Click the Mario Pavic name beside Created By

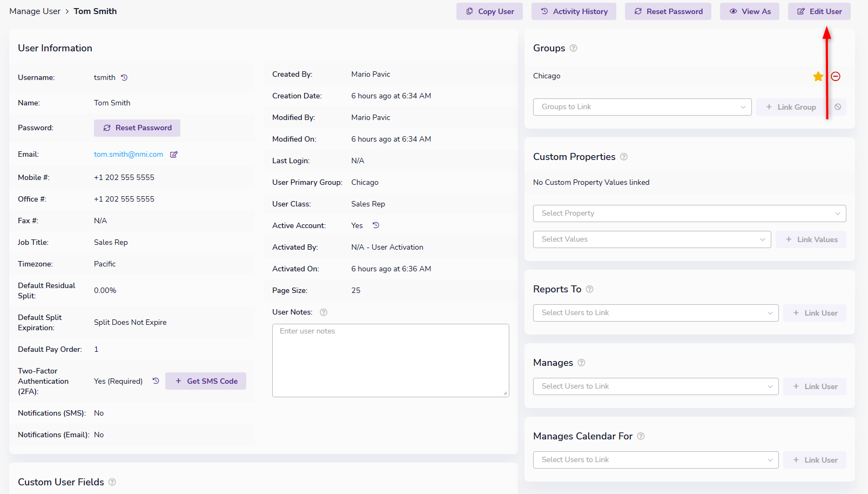point(371,74)
